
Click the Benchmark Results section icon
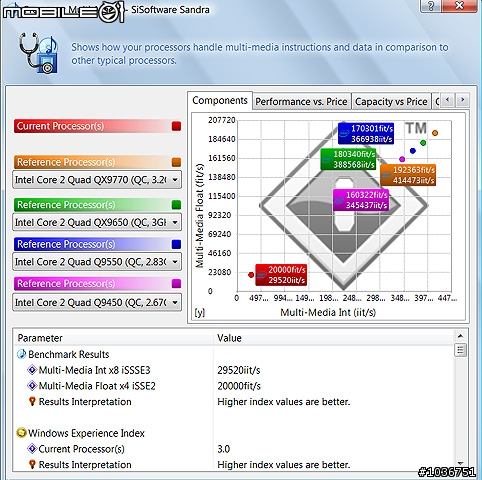click(21, 354)
